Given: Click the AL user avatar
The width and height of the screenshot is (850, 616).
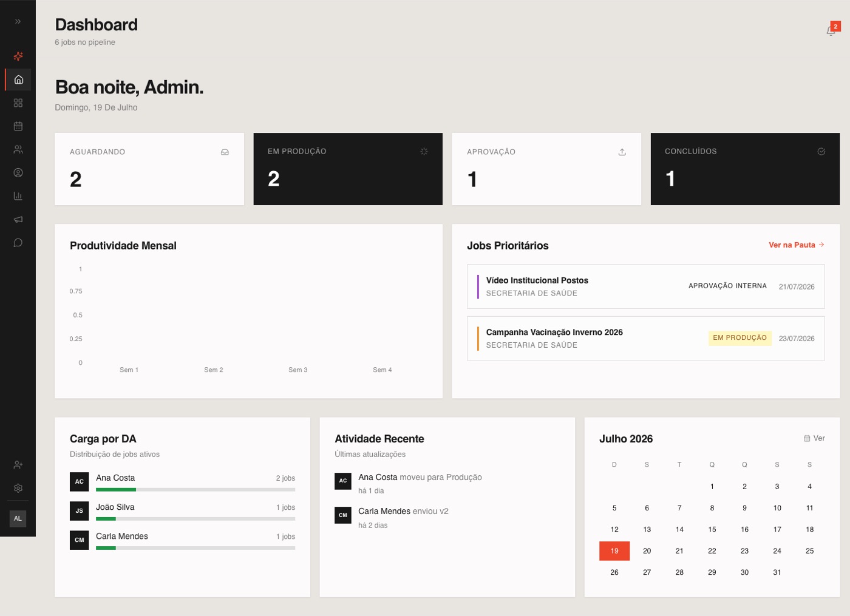Looking at the screenshot, I should click(x=18, y=518).
